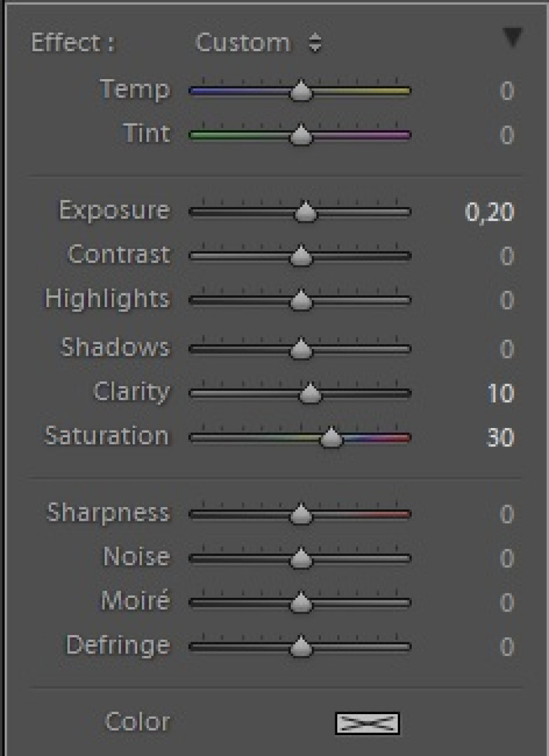Click the Defringe slider handle
Screen dimensions: 549x756
point(301,647)
